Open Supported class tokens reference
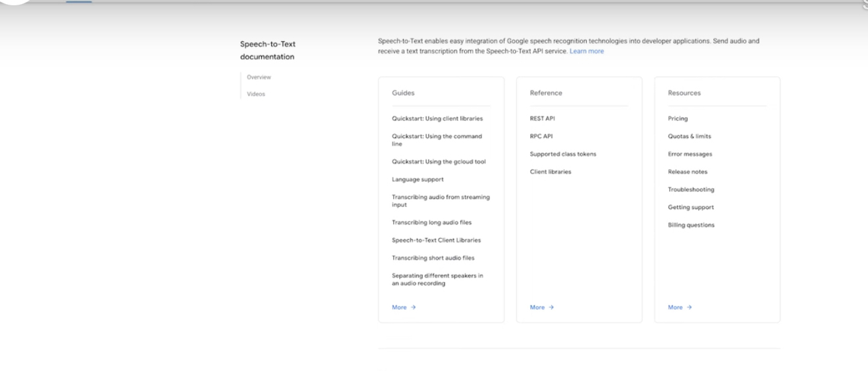The height and width of the screenshot is (371, 868). point(563,154)
